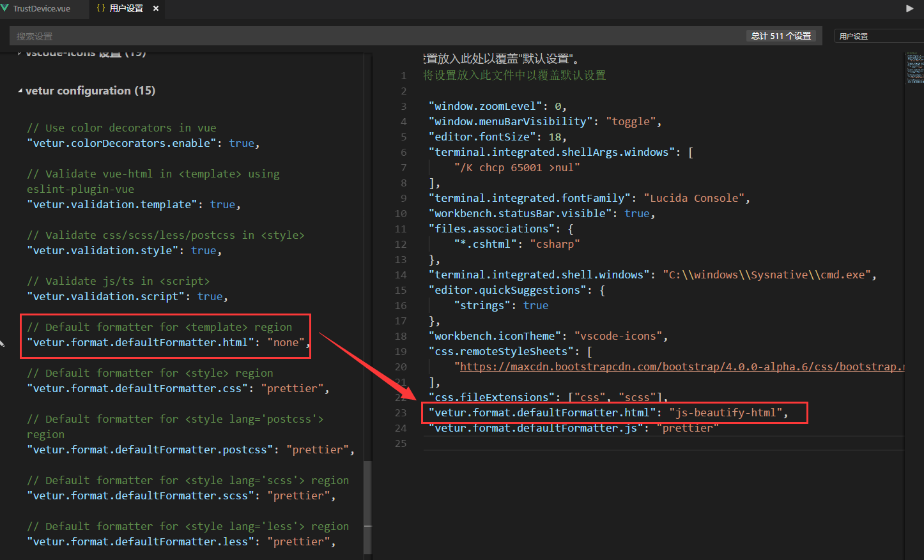924x560 pixels.
Task: Click the "vetur.validation.style" default setting
Action: click(x=124, y=250)
